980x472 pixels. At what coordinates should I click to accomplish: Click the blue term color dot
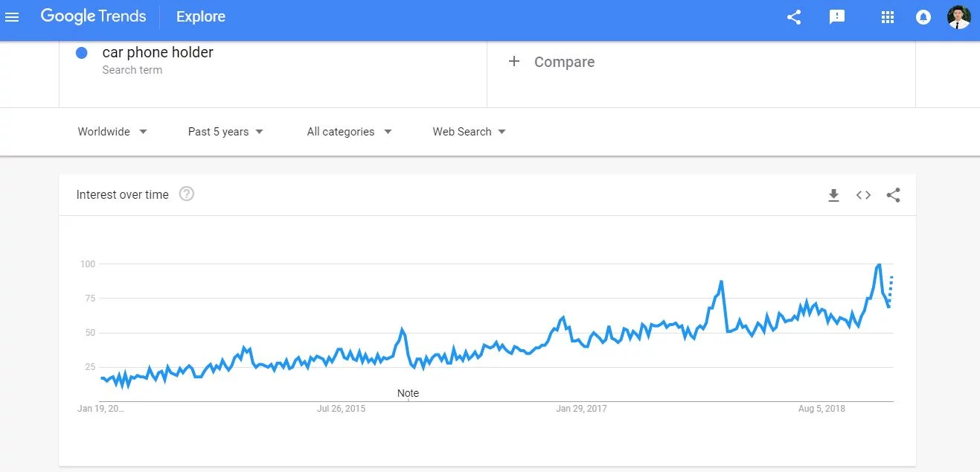point(82,53)
